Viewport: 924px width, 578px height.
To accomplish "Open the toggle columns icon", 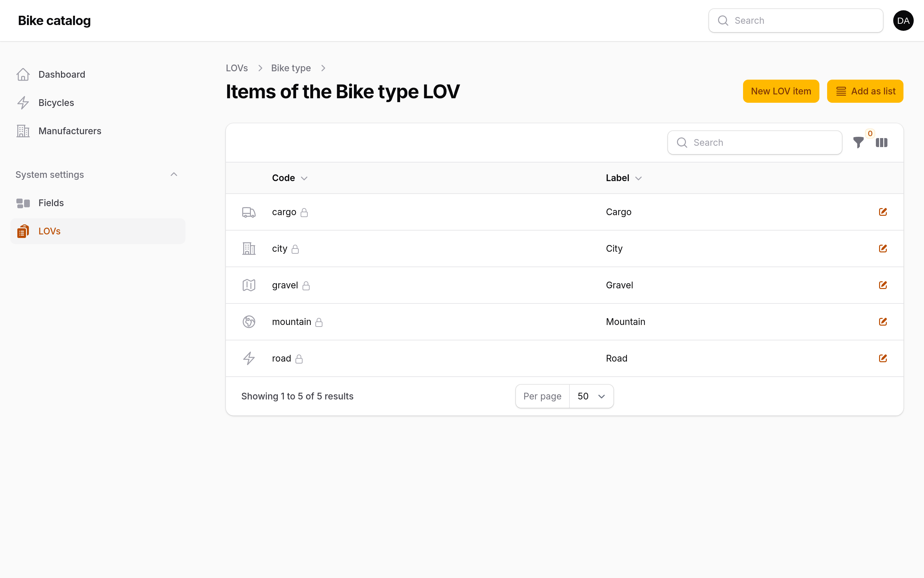I will tap(881, 143).
